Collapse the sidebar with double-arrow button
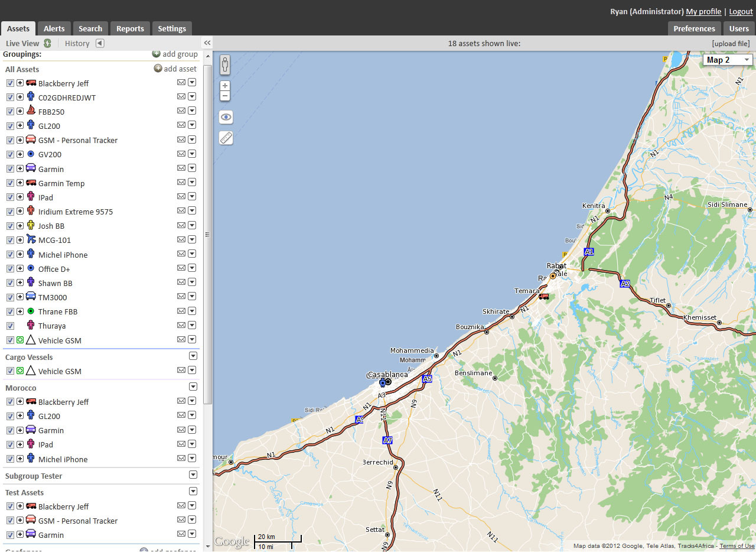This screenshot has height=552, width=756. point(207,43)
